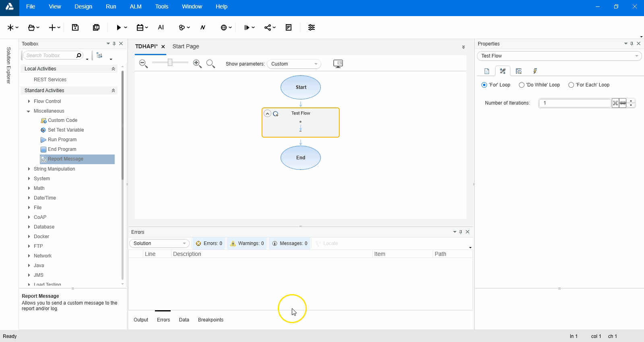Open the Show parameters Custom dropdown

(294, 64)
